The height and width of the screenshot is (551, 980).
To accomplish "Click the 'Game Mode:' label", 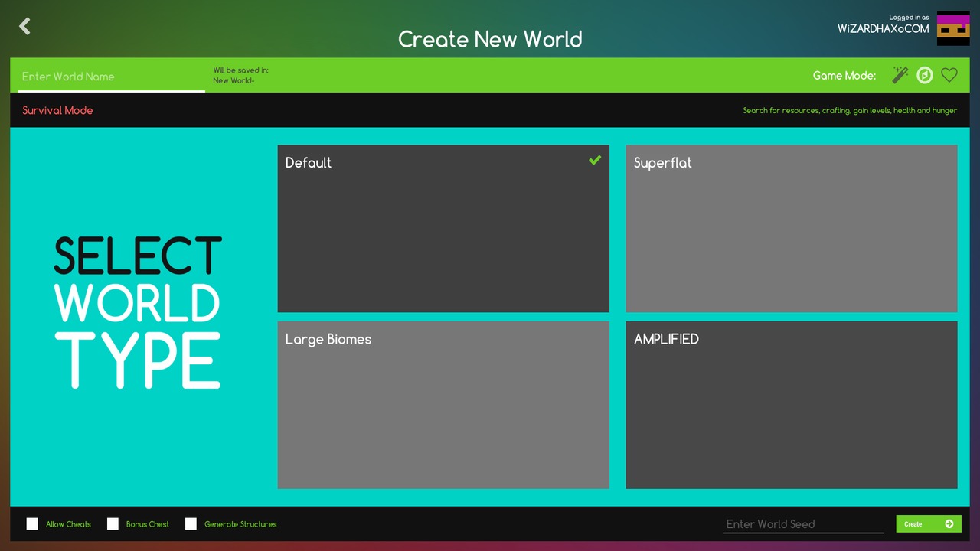I will (x=844, y=76).
